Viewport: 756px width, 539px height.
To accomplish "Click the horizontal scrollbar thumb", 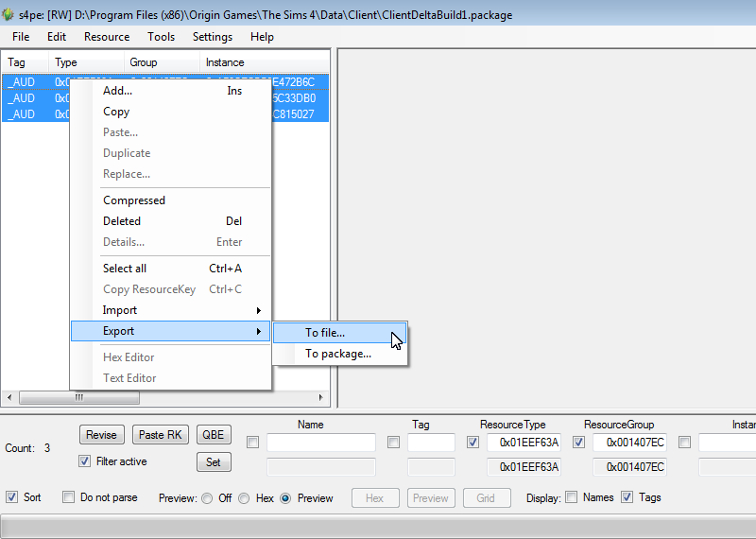I will click(x=79, y=397).
